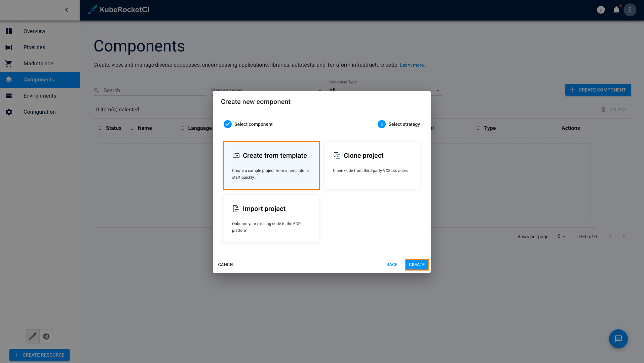Open the Overview sidebar icon

pos(8,31)
